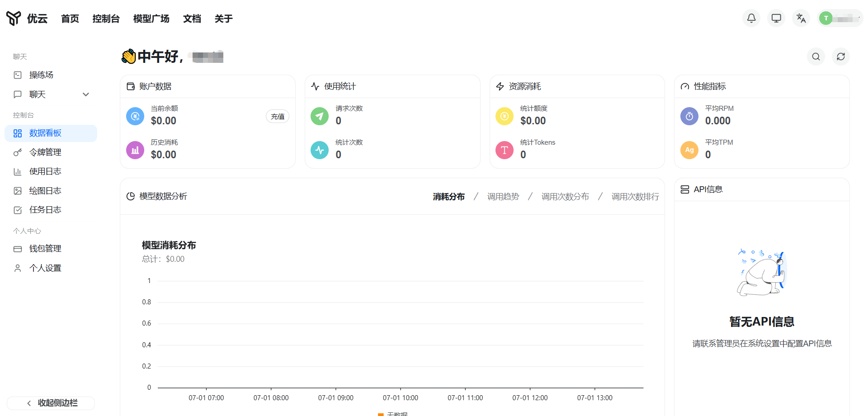Click the 绘图日志 image icon
Image resolution: width=868 pixels, height=416 pixels.
click(18, 191)
